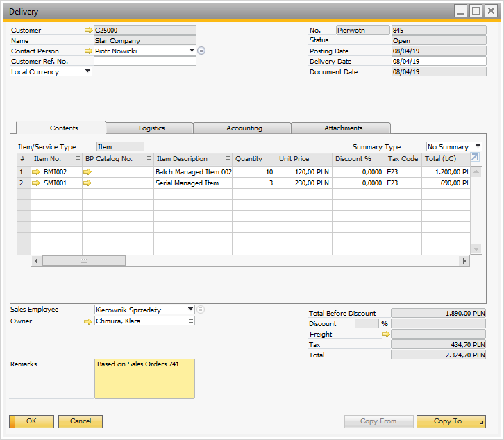Image resolution: width=504 pixels, height=440 pixels.
Task: Switch to the Logistics tab
Action: click(151, 128)
